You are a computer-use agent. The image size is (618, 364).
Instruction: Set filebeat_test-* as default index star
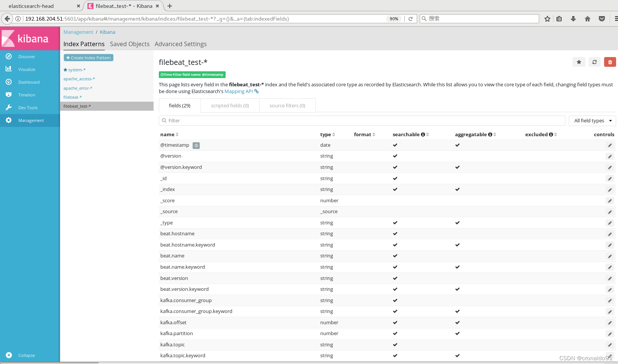coord(579,62)
